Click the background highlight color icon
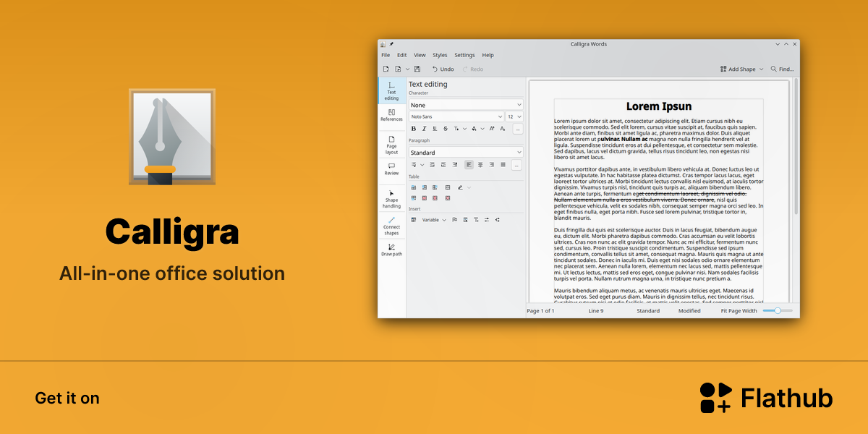The width and height of the screenshot is (868, 434). 474,129
